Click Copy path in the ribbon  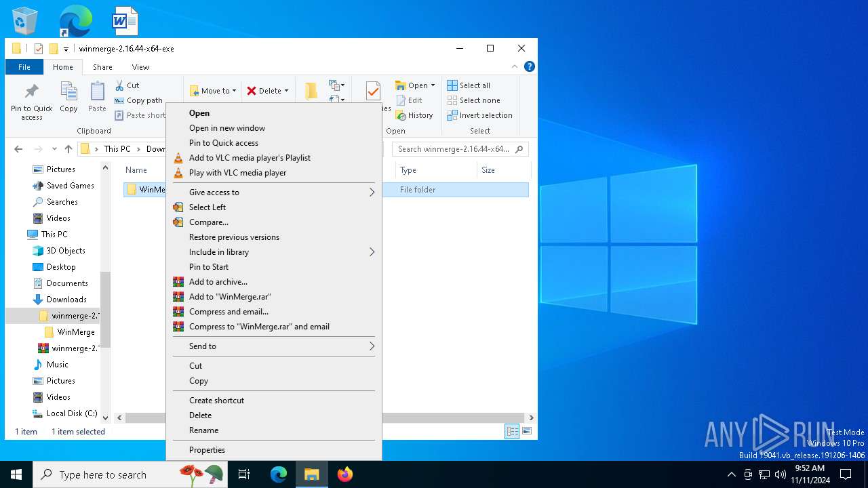point(138,100)
